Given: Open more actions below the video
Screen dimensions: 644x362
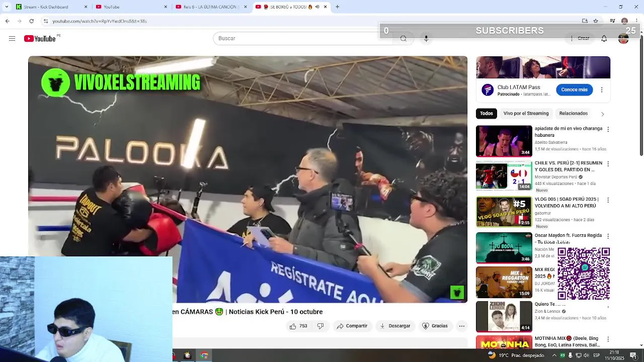Looking at the screenshot, I should pos(461,326).
